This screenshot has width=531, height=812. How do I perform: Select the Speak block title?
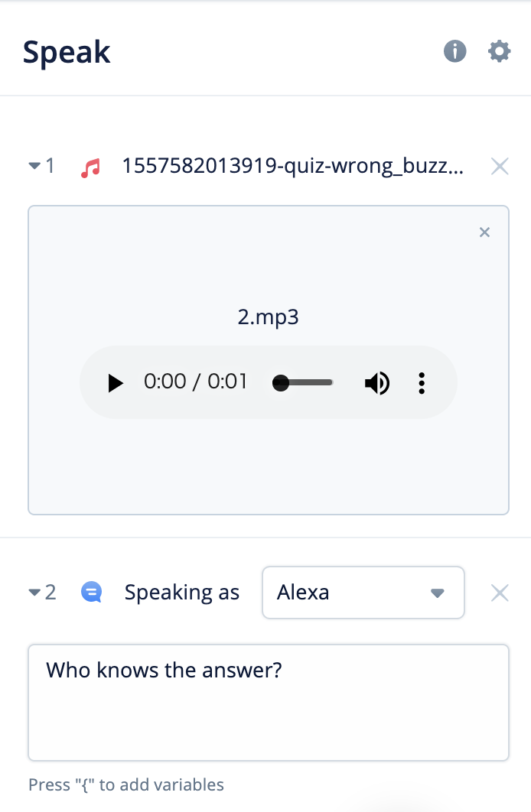67,51
